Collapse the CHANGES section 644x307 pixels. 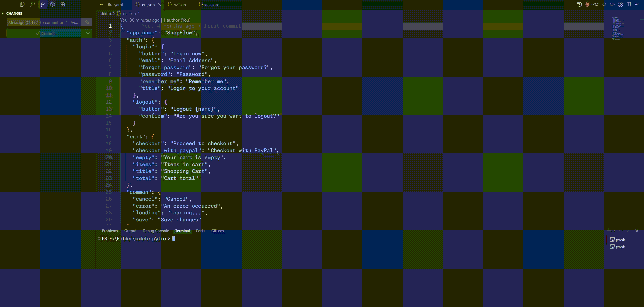(3, 13)
